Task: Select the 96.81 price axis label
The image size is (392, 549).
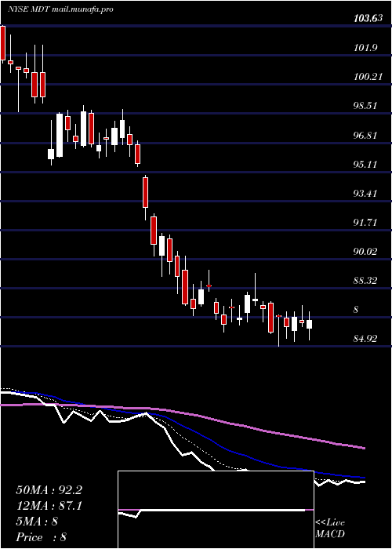Action: [x=365, y=135]
